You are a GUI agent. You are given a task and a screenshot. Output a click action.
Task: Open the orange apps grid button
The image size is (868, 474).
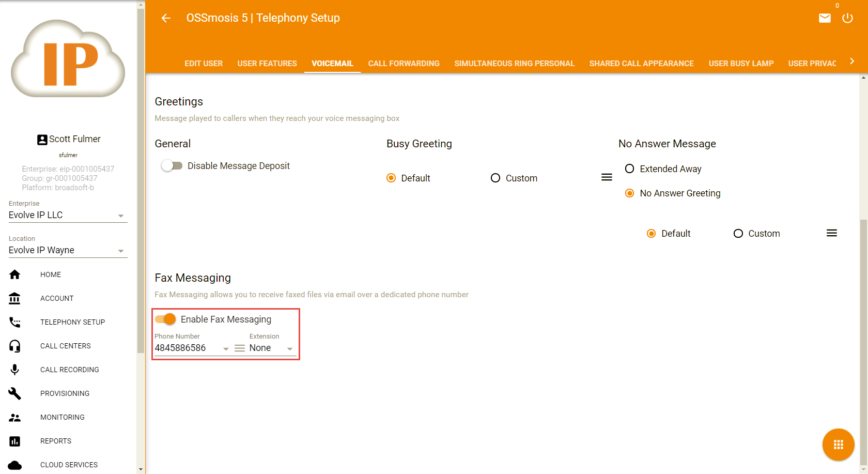click(x=838, y=445)
